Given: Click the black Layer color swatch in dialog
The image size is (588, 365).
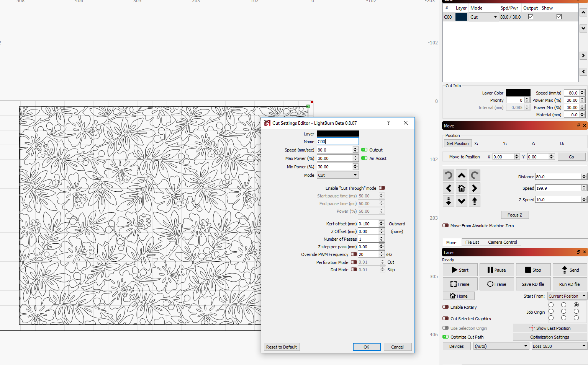Looking at the screenshot, I should [x=338, y=134].
